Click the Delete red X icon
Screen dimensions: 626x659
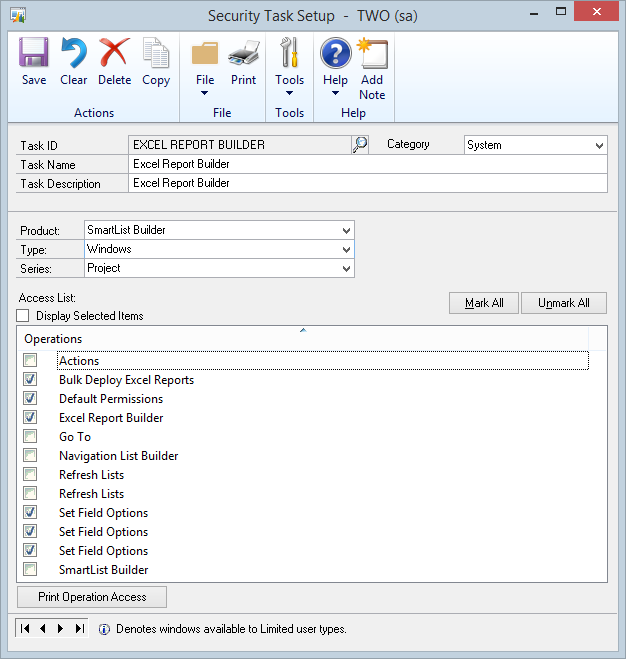click(114, 53)
